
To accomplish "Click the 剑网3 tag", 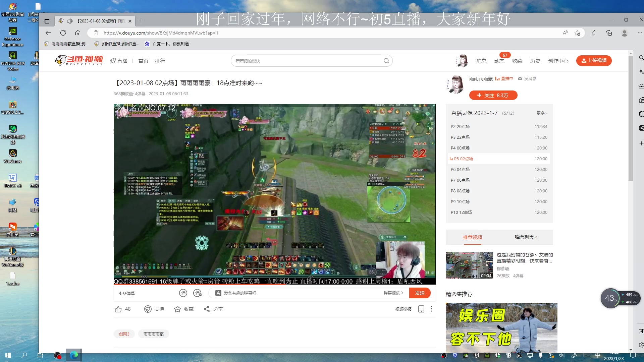I will 124,334.
